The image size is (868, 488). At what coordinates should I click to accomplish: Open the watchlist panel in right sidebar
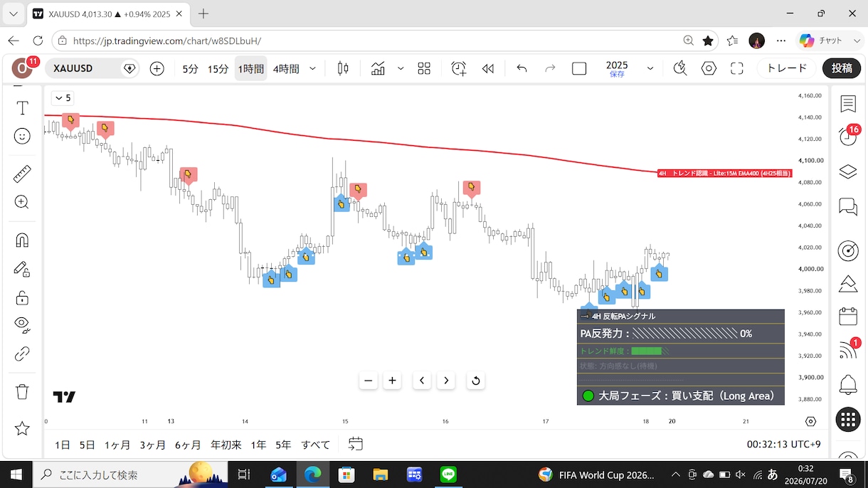(x=848, y=105)
